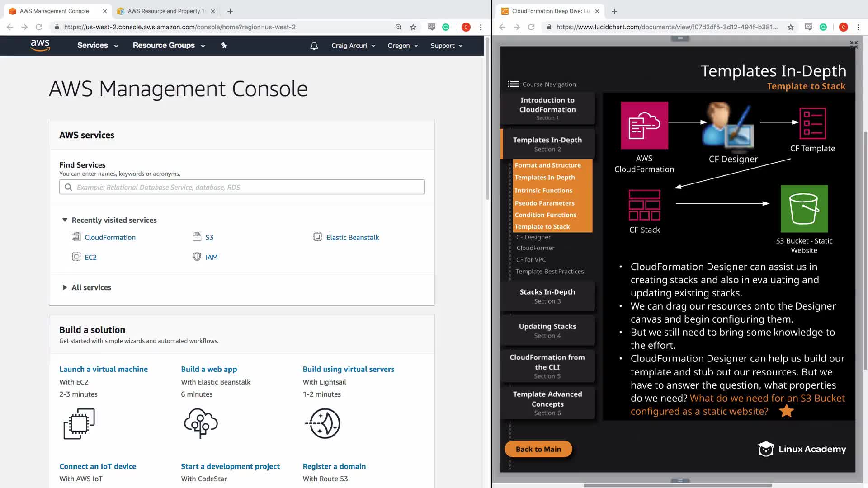Bookmark the AWS console page with the star

413,27
